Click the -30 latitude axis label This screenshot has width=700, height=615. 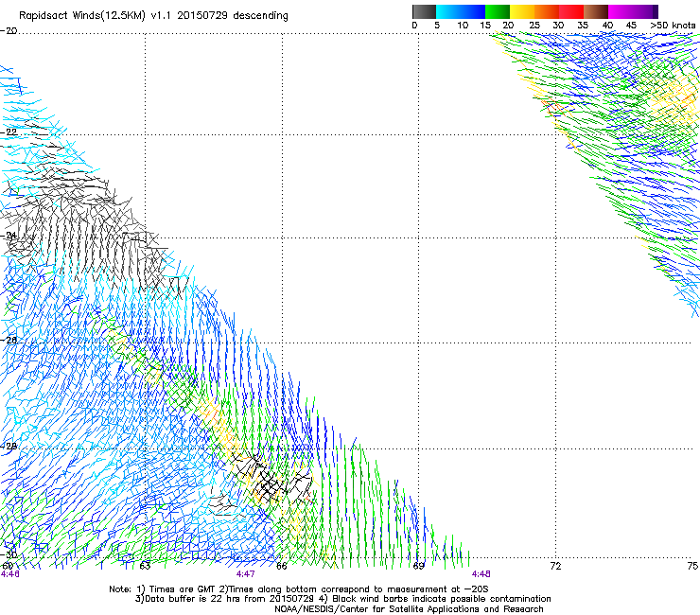(9, 554)
